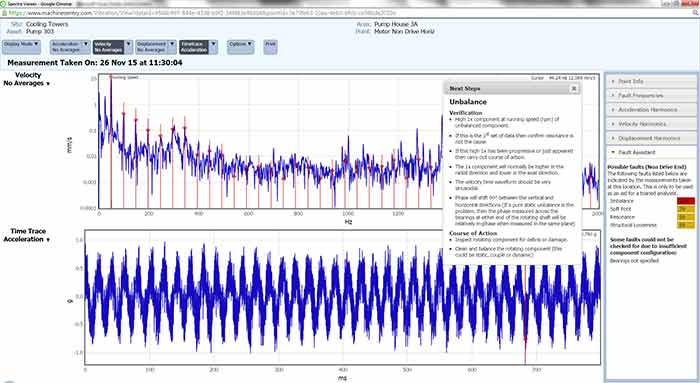Open the Options dropdown menu

[241, 46]
